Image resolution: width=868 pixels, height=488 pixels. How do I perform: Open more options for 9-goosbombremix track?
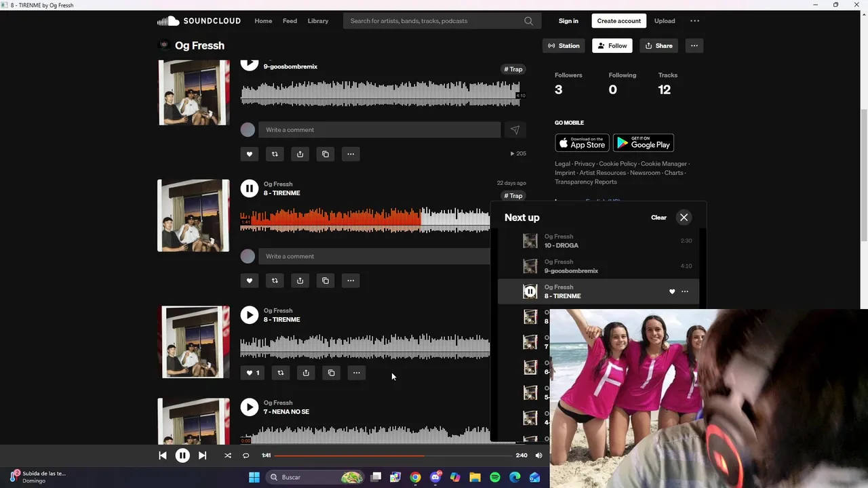pyautogui.click(x=351, y=154)
